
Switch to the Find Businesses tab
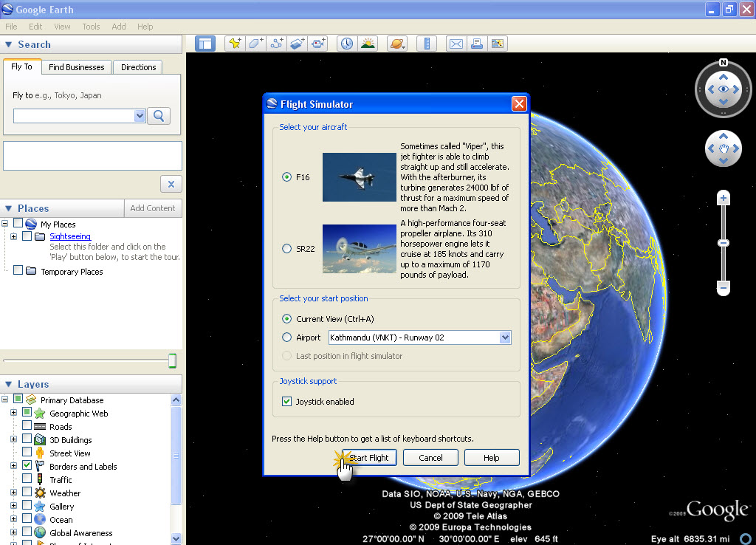(77, 67)
